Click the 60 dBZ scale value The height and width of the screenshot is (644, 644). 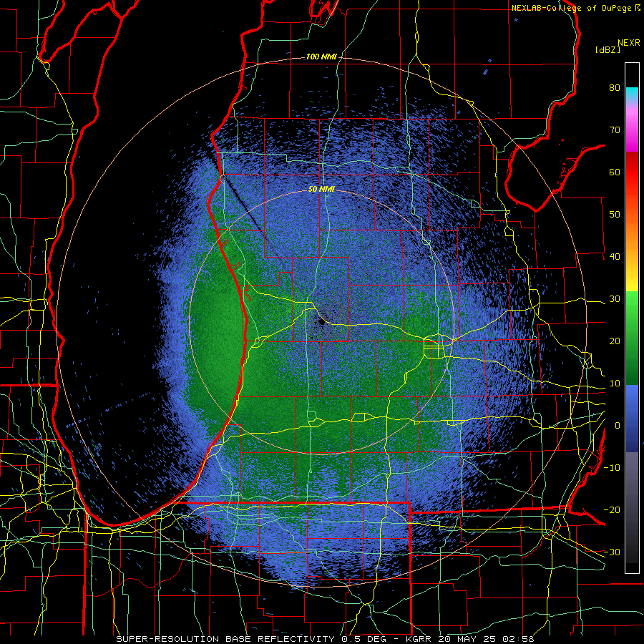(615, 172)
